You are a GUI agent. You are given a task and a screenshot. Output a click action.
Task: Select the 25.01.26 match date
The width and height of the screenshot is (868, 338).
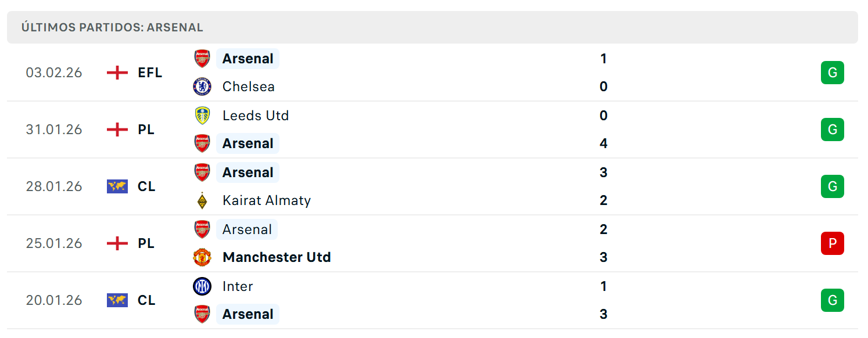[54, 243]
